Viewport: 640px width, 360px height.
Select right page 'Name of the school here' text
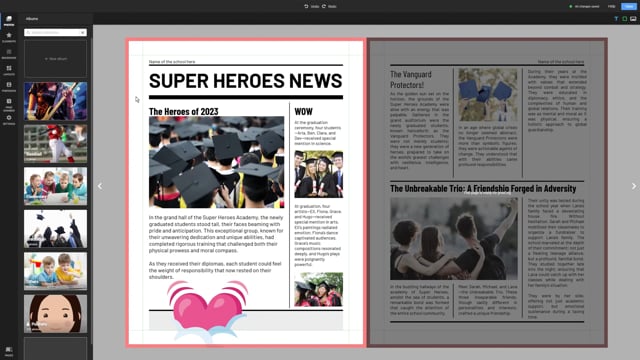[561, 62]
